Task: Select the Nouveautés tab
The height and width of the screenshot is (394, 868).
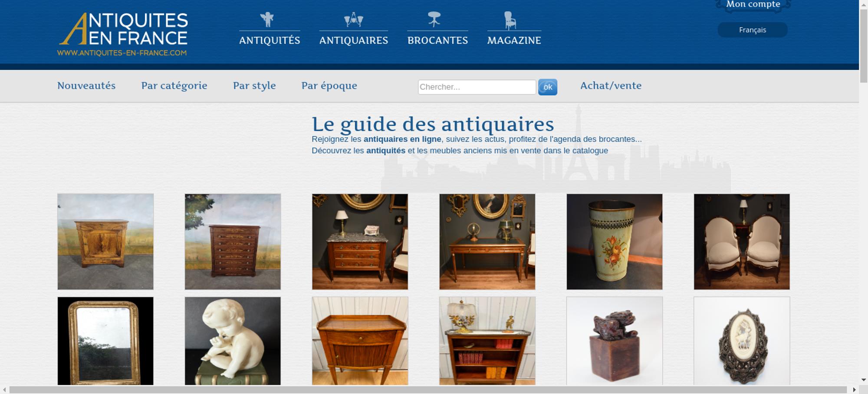Action: click(86, 85)
